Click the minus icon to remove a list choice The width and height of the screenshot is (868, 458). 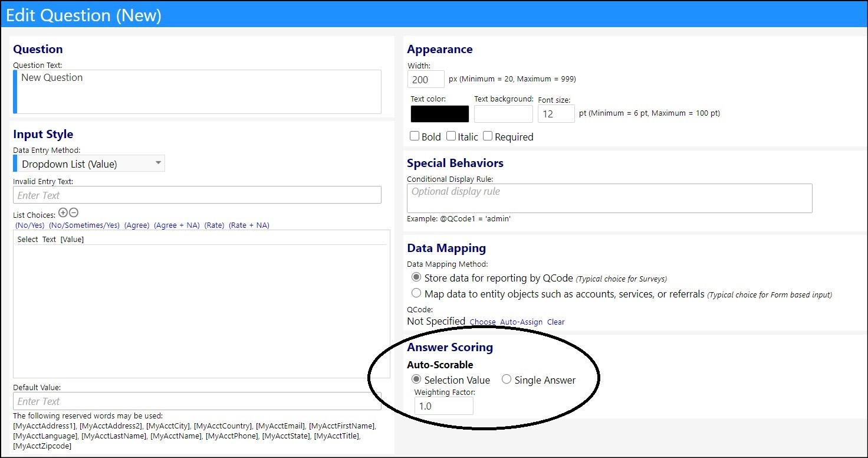coord(74,213)
